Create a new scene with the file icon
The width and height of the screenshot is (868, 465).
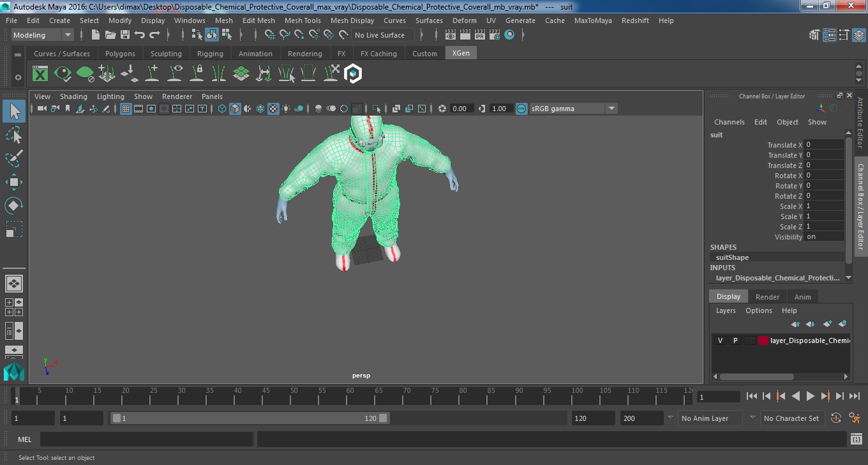pos(96,35)
